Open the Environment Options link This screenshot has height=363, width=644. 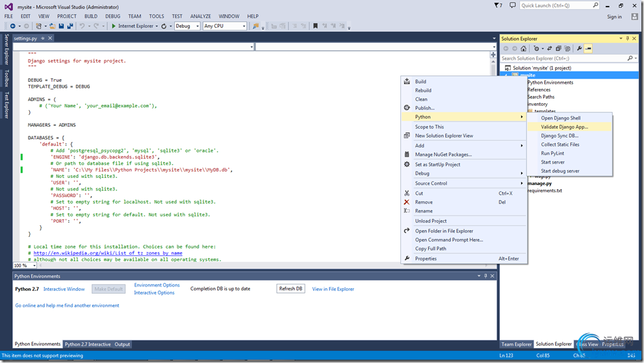tap(157, 285)
